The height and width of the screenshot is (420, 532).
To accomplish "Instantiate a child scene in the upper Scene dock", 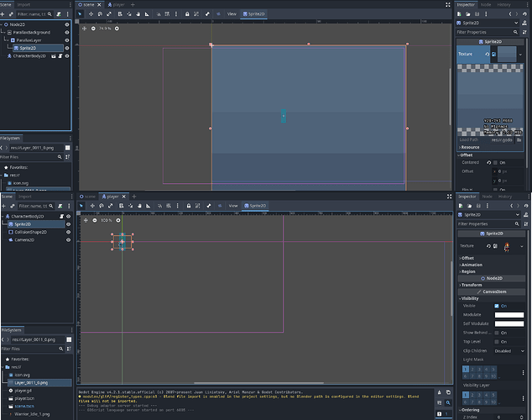I will click(x=11, y=14).
